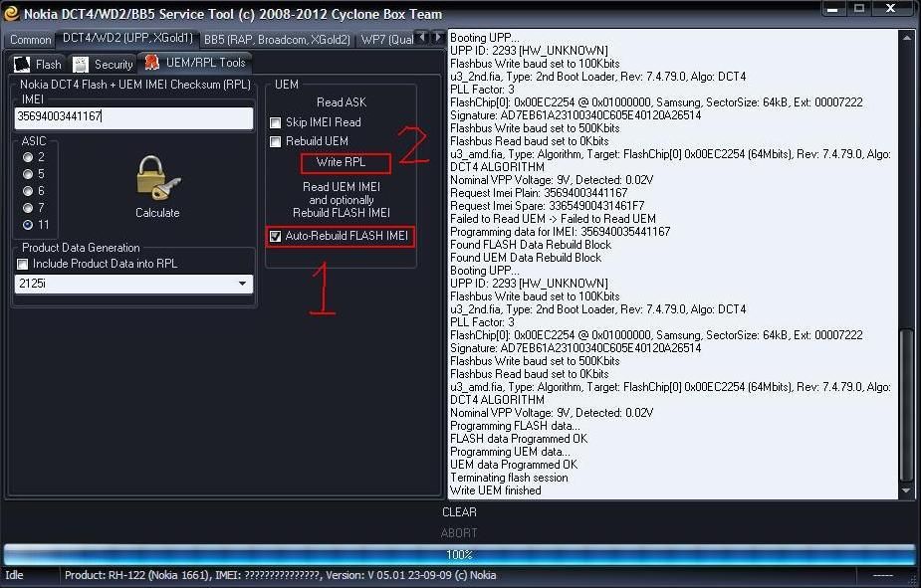Tick the Rebuild UEM checkbox
The image size is (921, 588).
(x=276, y=142)
